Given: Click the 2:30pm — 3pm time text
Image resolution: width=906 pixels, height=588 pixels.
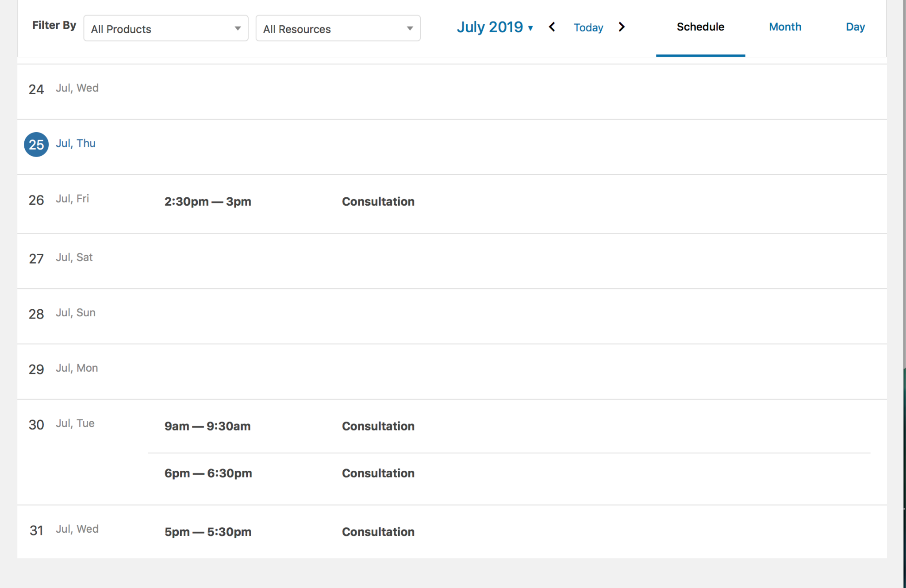Looking at the screenshot, I should pyautogui.click(x=207, y=202).
